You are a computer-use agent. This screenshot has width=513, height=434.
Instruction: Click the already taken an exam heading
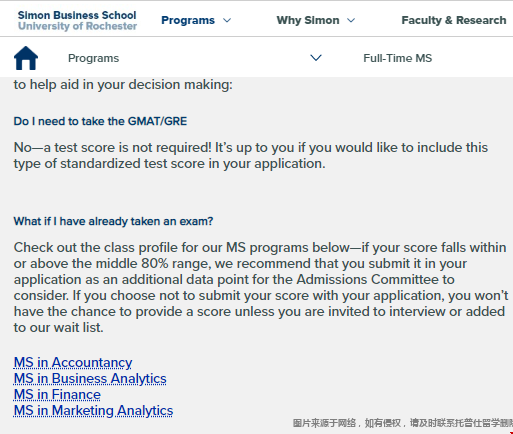[x=113, y=221]
